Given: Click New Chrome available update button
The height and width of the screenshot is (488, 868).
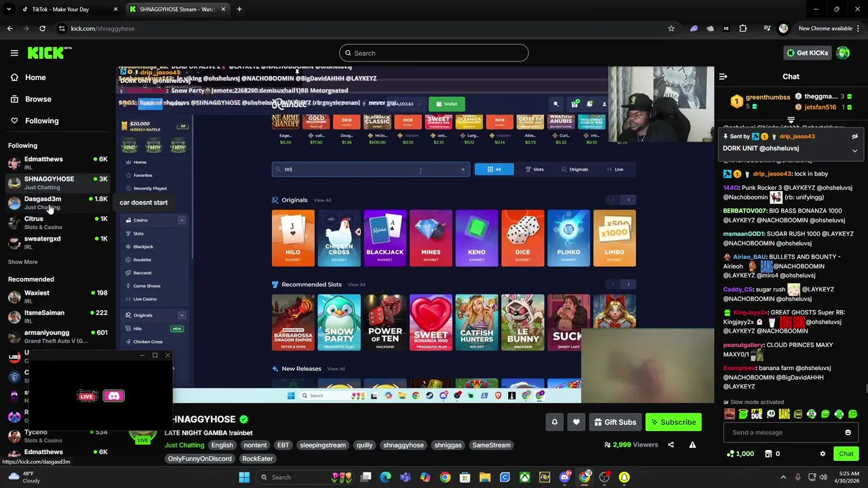Looking at the screenshot, I should (825, 28).
